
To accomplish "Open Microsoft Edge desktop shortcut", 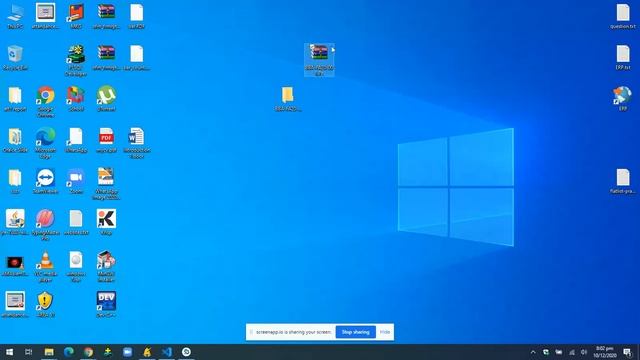I will click(45, 142).
